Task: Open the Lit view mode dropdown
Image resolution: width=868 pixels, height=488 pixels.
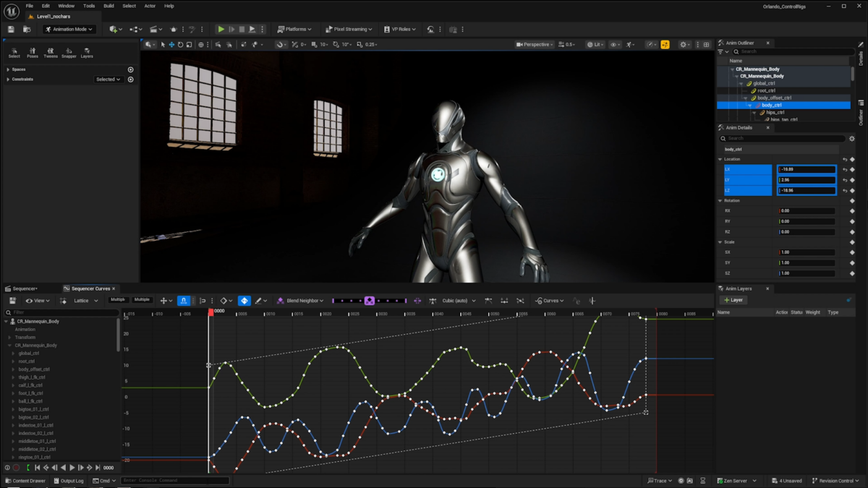Action: pos(595,45)
